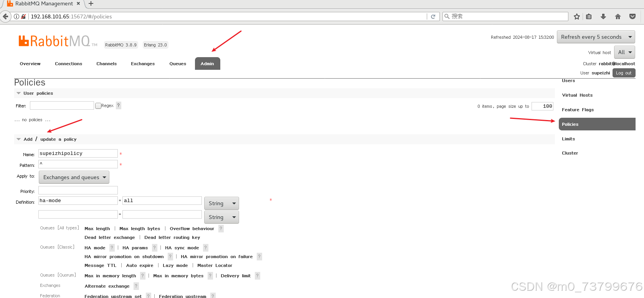This screenshot has width=644, height=298.
Task: Open help for Max in memory bytes
Action: point(210,276)
